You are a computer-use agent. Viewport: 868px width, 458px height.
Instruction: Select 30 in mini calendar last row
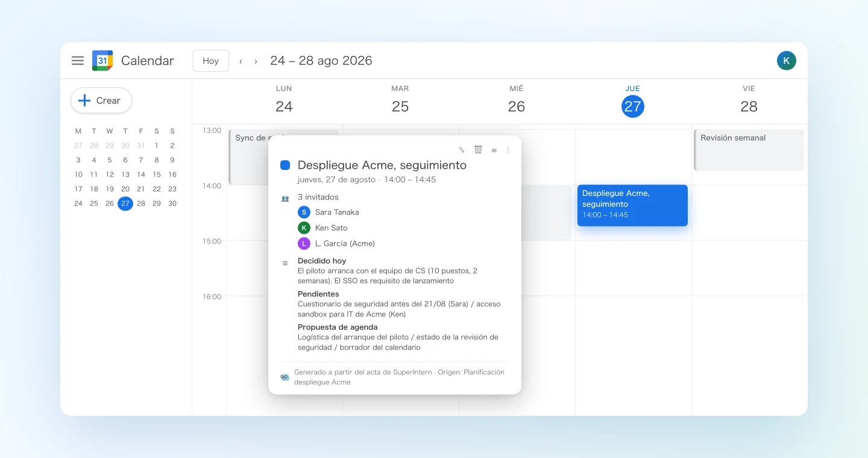click(x=172, y=204)
